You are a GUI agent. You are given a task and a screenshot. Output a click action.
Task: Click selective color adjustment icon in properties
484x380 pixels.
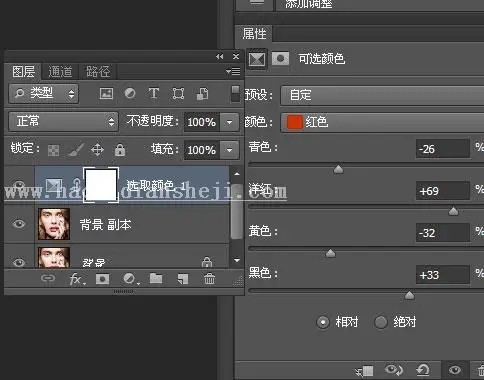point(257,59)
